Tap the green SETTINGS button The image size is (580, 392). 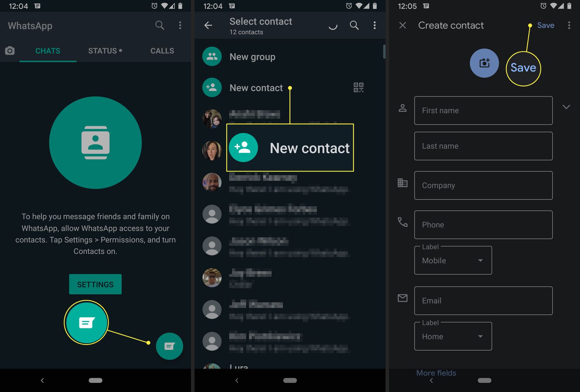(95, 284)
